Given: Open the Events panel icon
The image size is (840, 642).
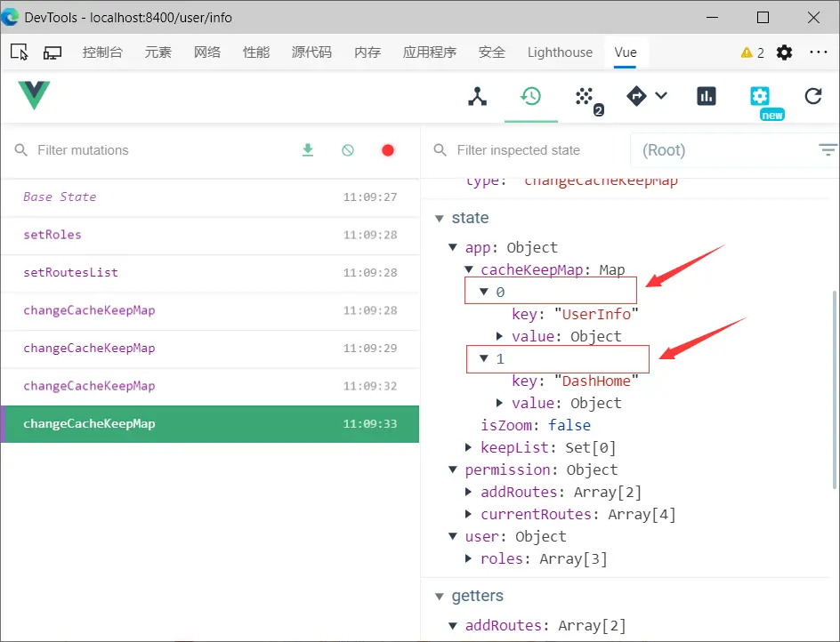Looking at the screenshot, I should (587, 99).
